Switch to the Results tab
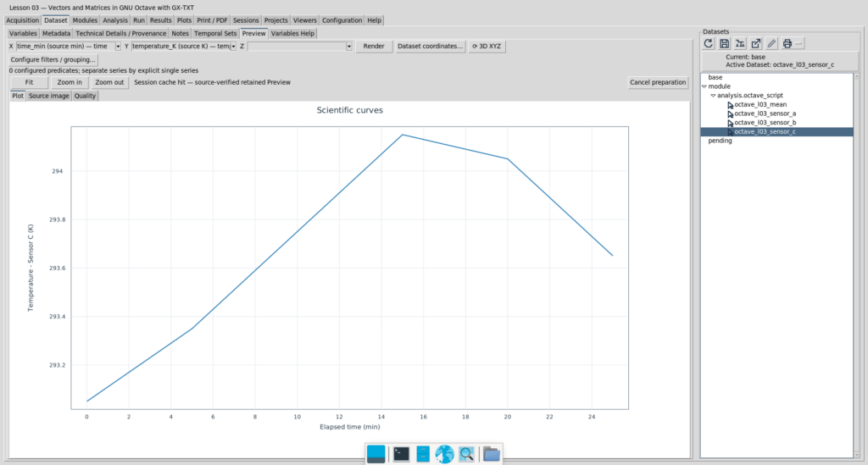Screen dimensions: 868x465 tap(160, 20)
